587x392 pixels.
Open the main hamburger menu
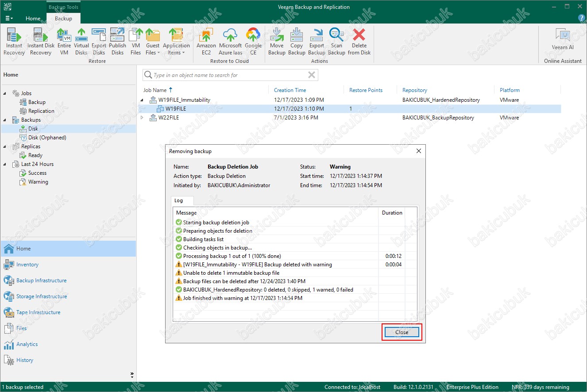point(9,18)
